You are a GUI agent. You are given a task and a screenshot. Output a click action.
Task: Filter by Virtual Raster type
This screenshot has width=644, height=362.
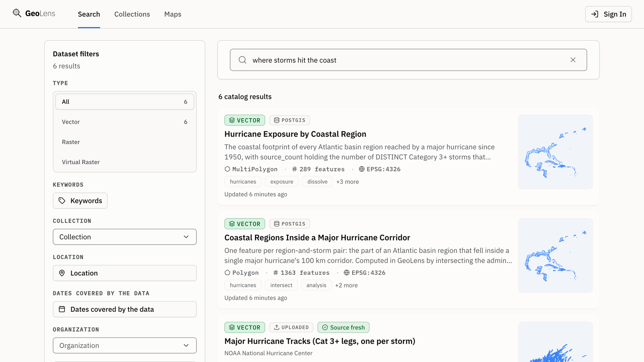click(125, 162)
